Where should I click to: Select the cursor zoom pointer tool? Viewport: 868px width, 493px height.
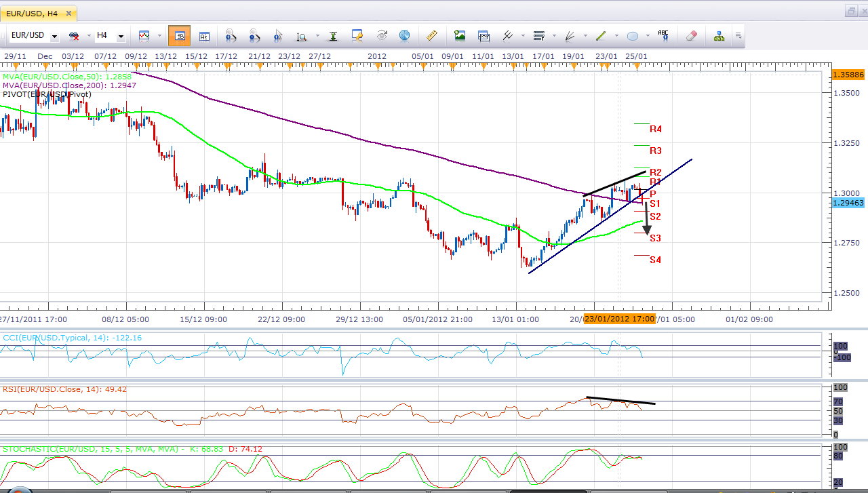pos(278,36)
